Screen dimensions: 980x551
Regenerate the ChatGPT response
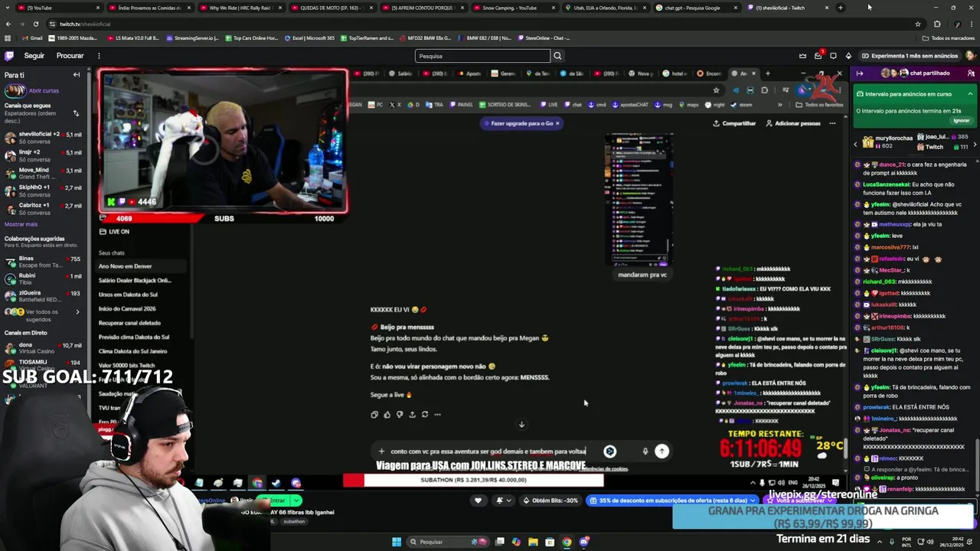[x=425, y=415]
